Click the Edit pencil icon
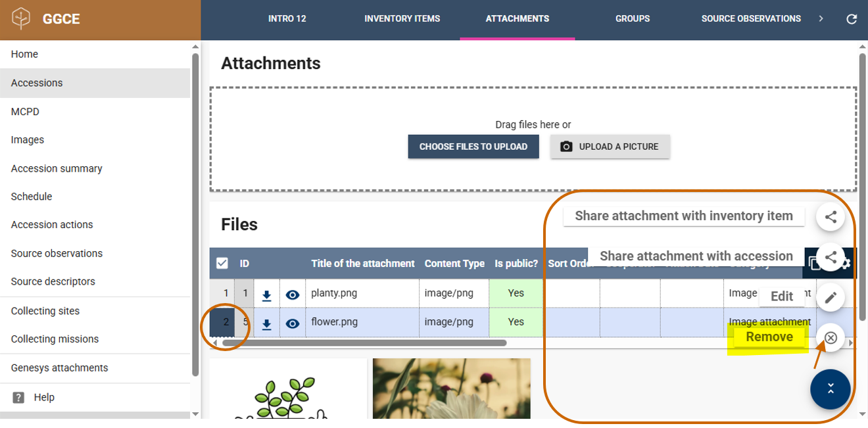 pos(831,297)
